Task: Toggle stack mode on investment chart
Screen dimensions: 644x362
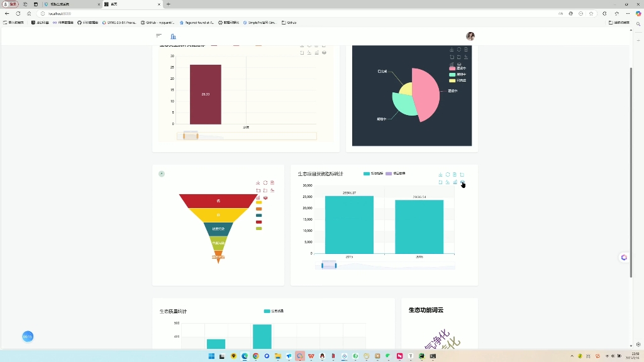Action: (x=462, y=182)
